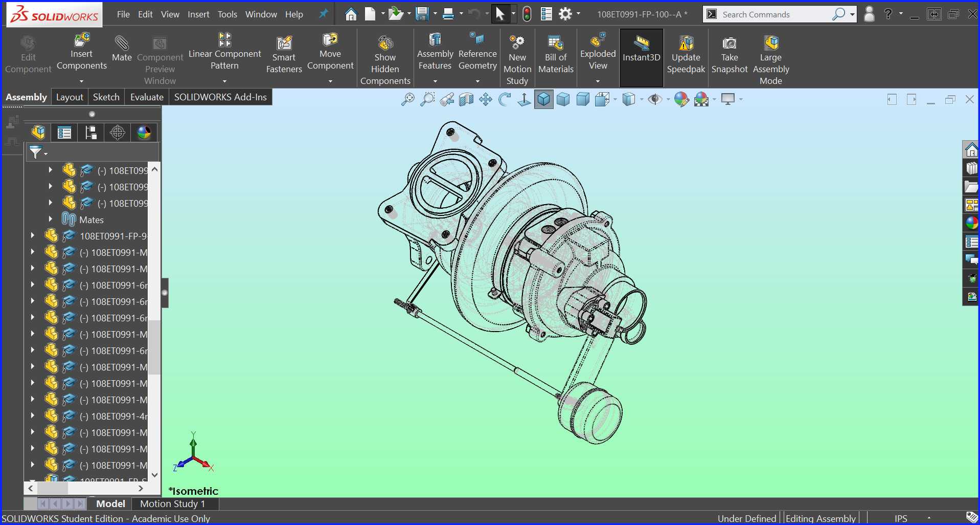Open Options gear dropdown arrow
Image resolution: width=980 pixels, height=525 pixels.
(x=578, y=14)
